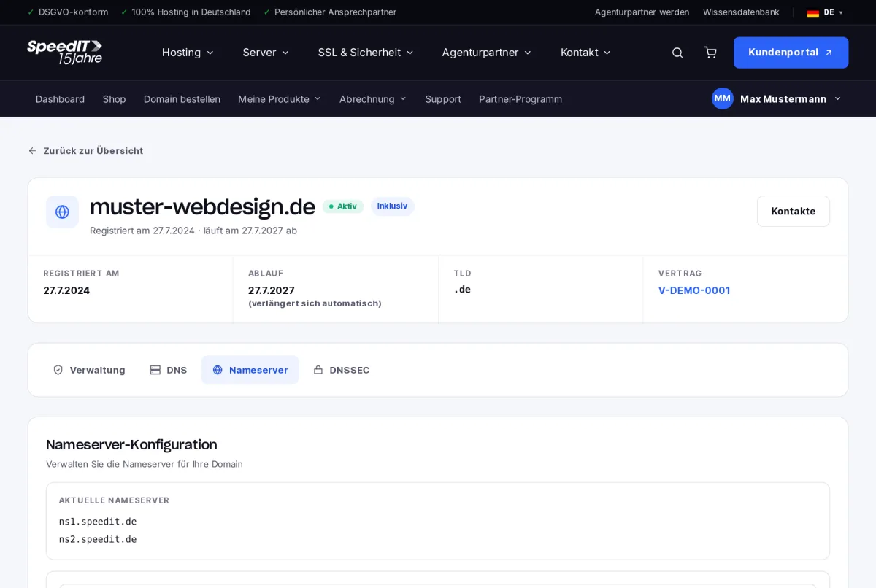Image resolution: width=876 pixels, height=588 pixels.
Task: Click the Aktiv status badge
Action: (x=343, y=206)
